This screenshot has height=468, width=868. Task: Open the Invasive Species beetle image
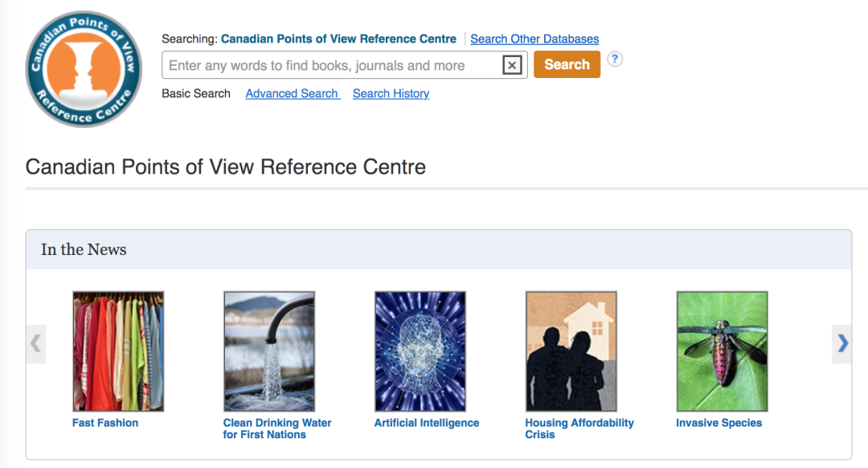click(x=722, y=351)
